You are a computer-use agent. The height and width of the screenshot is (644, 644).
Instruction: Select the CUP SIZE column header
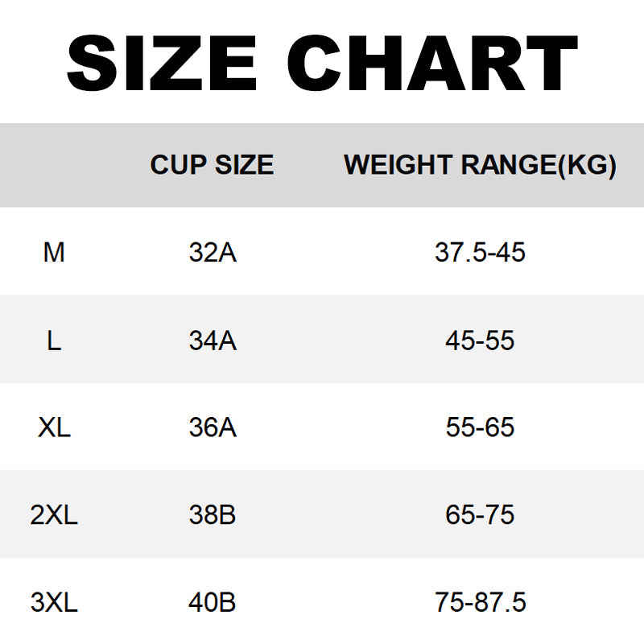tap(212, 165)
